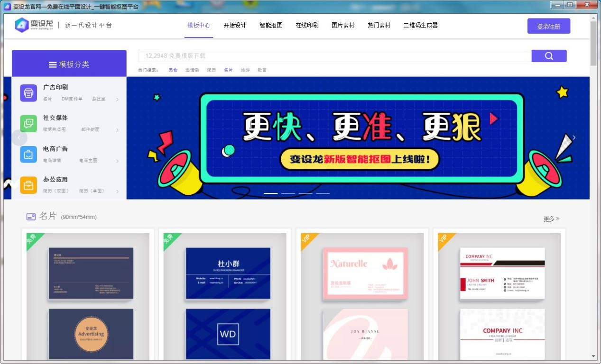Image resolution: width=601 pixels, height=364 pixels.
Task: Select the third banner carousel indicator
Action: (x=305, y=193)
